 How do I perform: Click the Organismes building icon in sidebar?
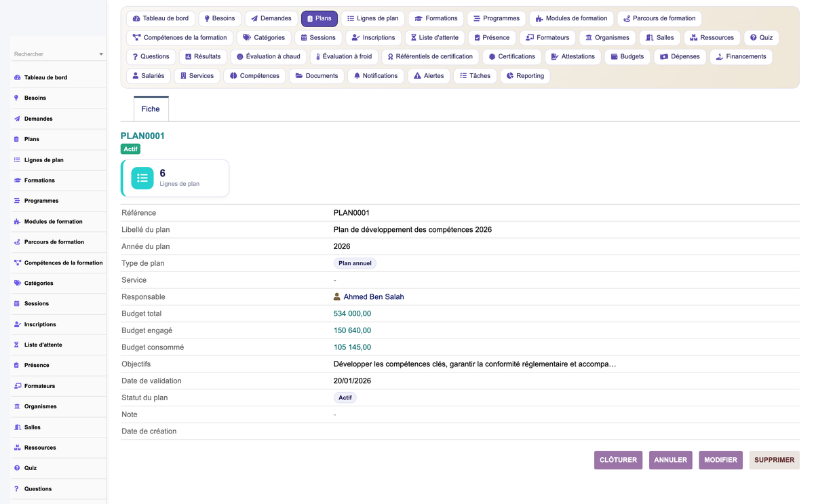pyautogui.click(x=17, y=406)
